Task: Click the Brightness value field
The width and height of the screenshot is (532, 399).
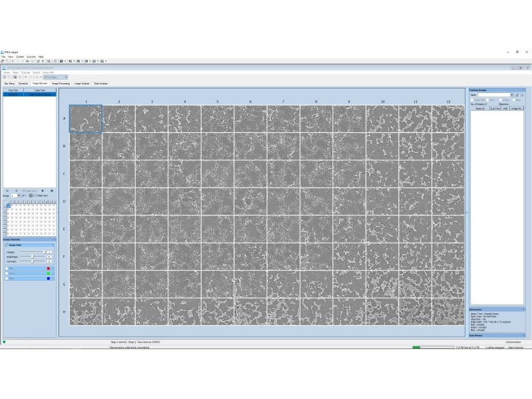Action: [x=49, y=257]
